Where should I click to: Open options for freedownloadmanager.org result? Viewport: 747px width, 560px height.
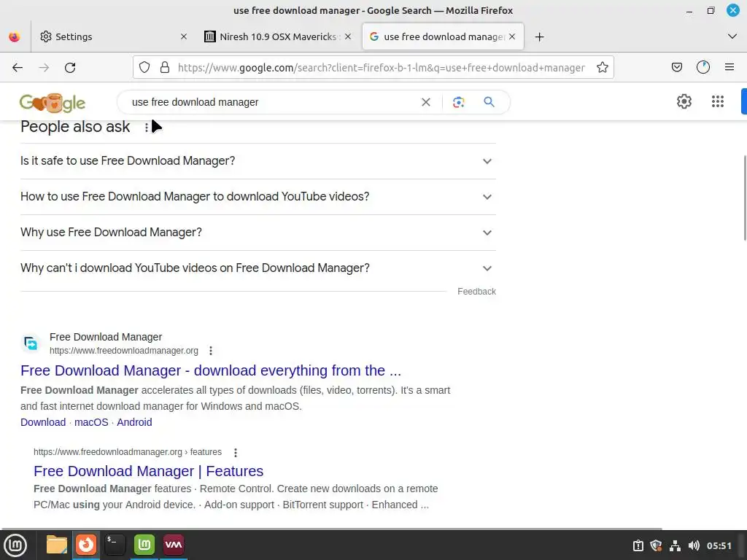tap(211, 351)
